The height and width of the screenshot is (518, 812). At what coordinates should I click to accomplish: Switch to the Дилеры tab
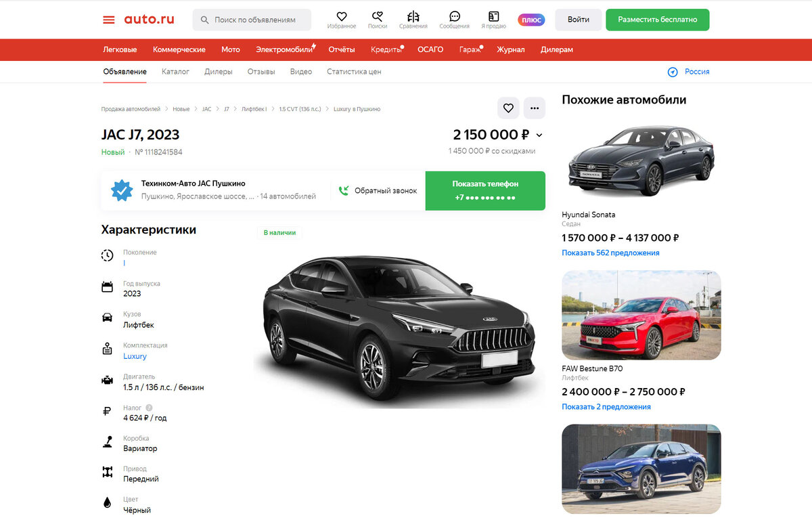(x=219, y=71)
